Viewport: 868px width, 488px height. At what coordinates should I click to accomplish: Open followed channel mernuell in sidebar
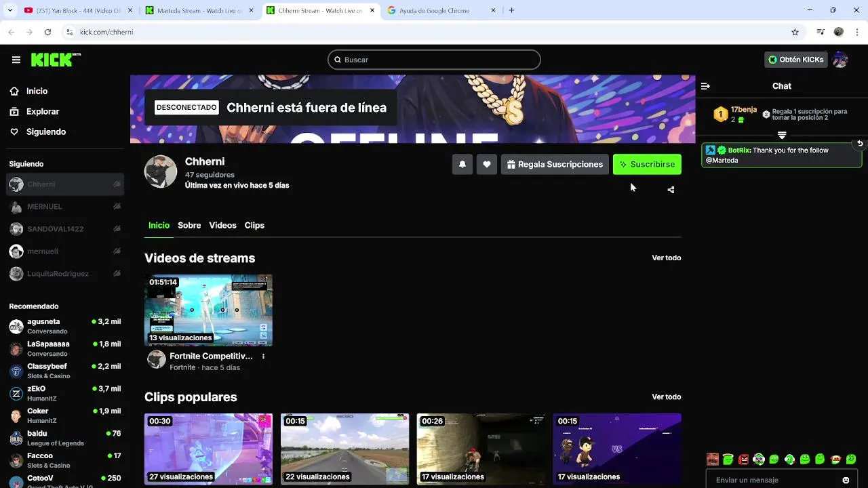click(65, 251)
